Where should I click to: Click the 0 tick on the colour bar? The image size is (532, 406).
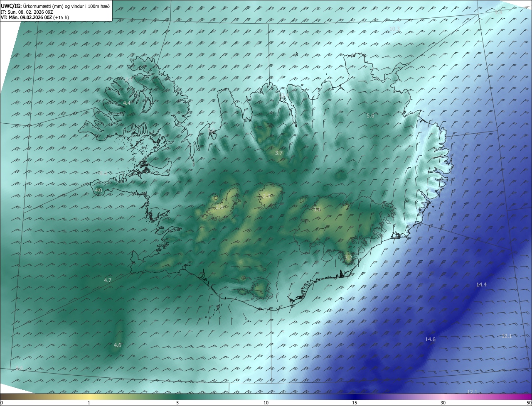(2, 403)
